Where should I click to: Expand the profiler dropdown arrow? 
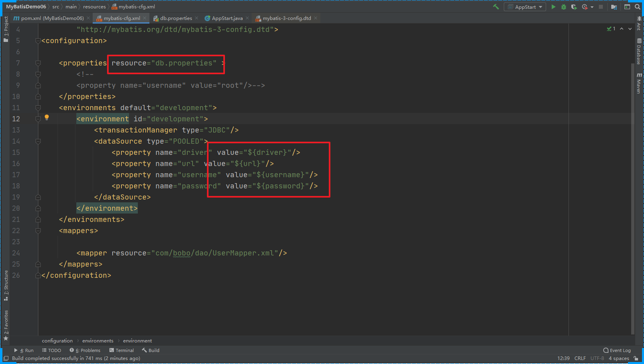[592, 7]
